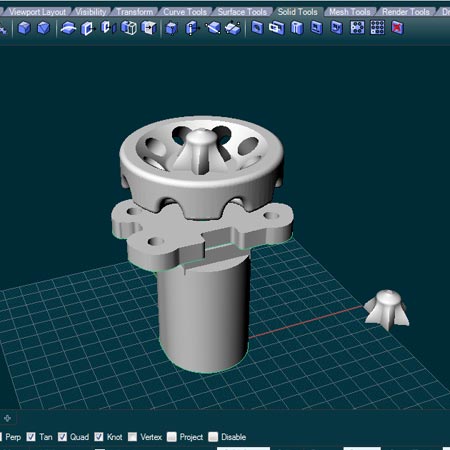This screenshot has height=450, width=450.
Task: Click the box icon with black arrow inside
Action: [x=149, y=28]
